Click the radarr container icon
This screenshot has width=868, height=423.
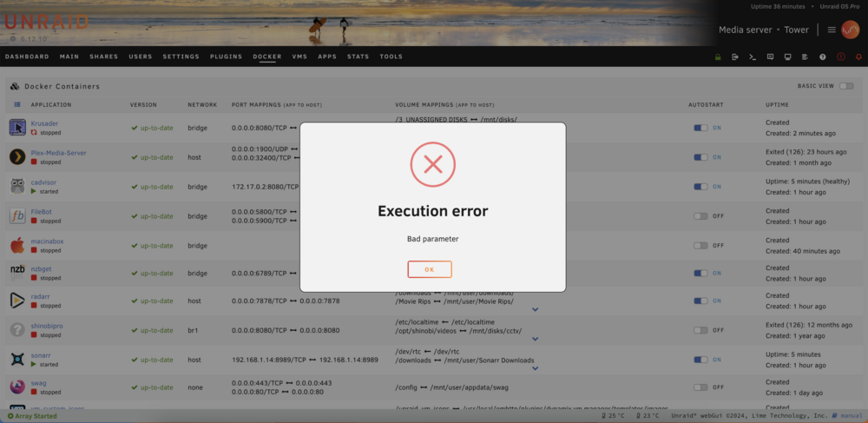pos(17,301)
